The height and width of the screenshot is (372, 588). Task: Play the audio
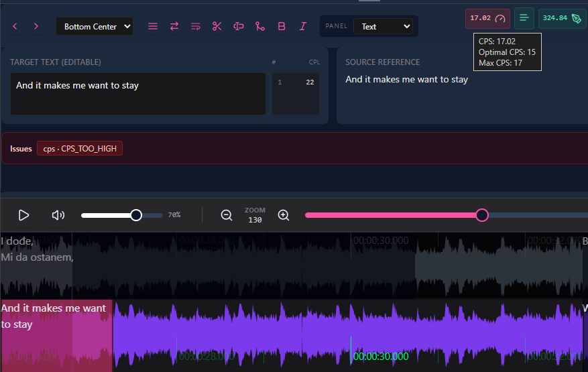pos(23,215)
